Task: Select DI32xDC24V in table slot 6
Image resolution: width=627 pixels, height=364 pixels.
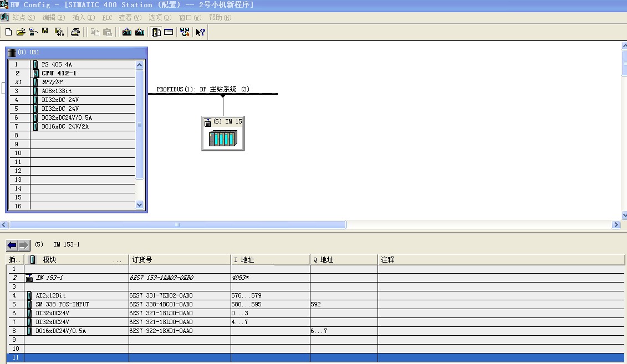Action: pos(315,313)
